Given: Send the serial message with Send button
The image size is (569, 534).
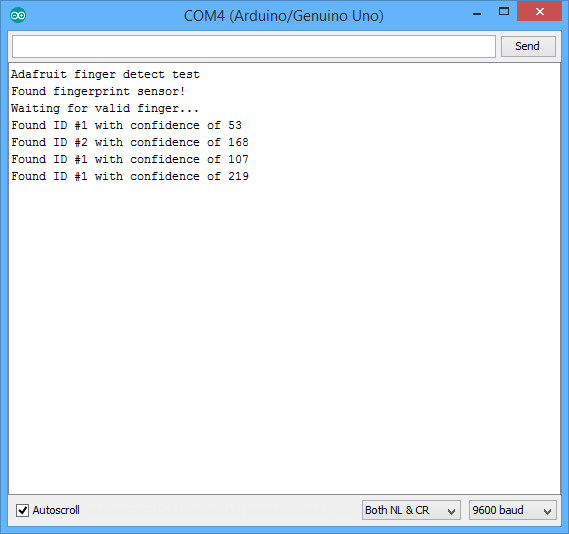Looking at the screenshot, I should [x=528, y=46].
